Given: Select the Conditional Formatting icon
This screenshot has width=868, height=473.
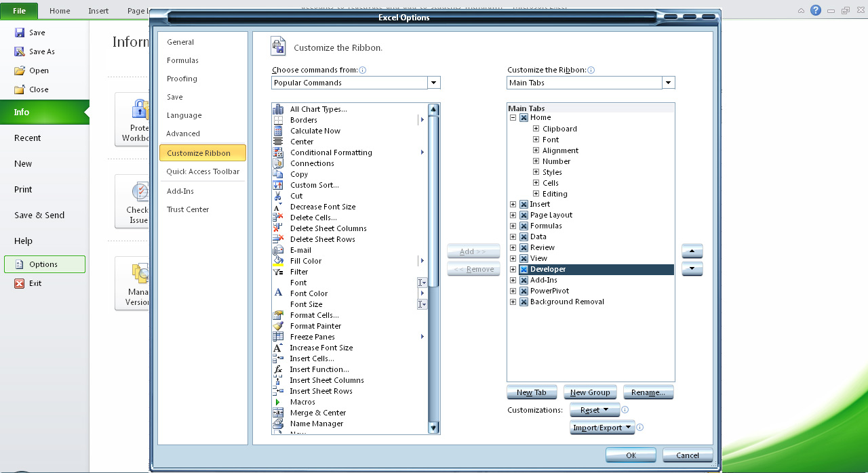Looking at the screenshot, I should 278,152.
